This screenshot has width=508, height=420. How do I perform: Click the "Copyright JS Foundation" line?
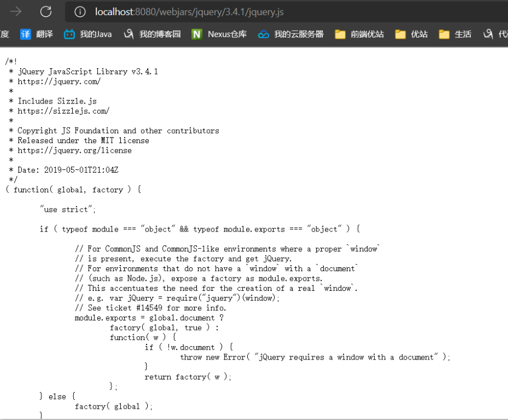pos(118,131)
